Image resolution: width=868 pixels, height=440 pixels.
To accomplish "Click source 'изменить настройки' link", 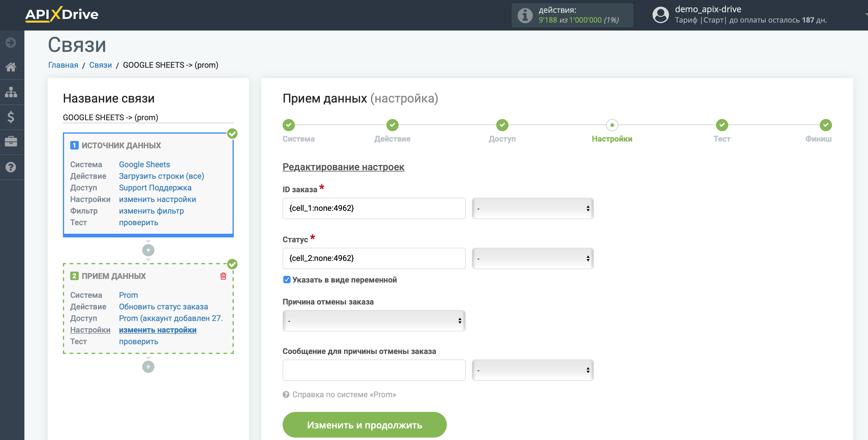I will pos(157,200).
